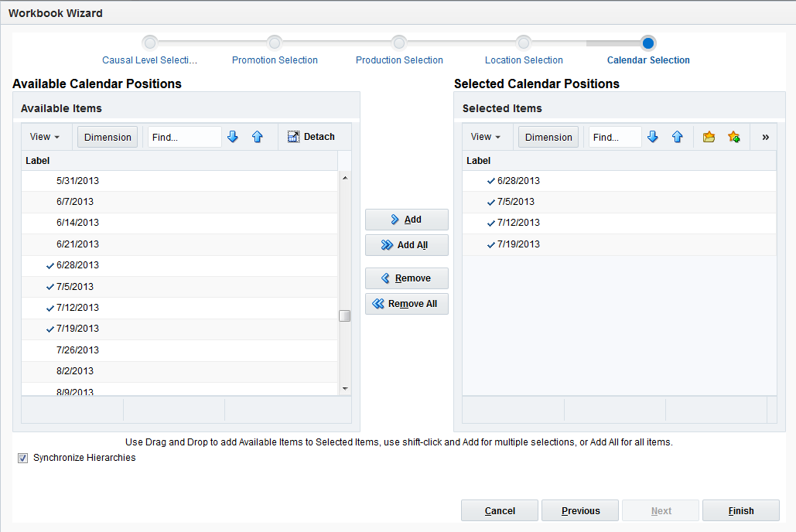Click the scroll up arrow in Available Items list
The width and height of the screenshot is (796, 532).
click(345, 178)
